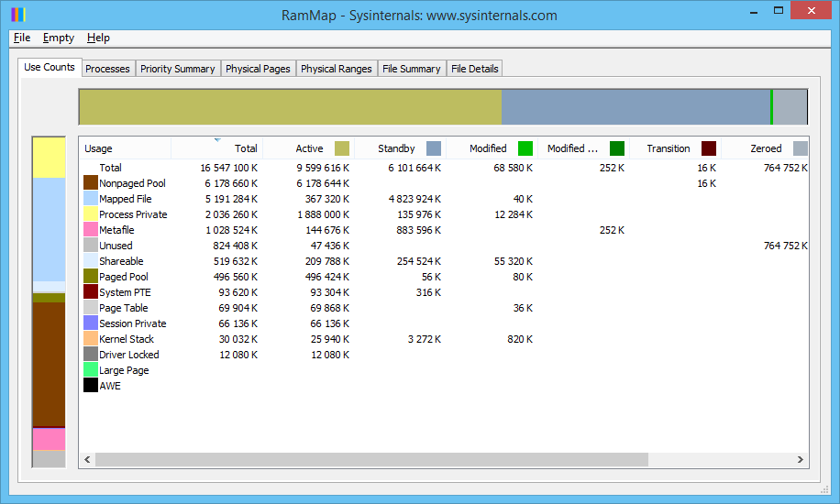
Task: Switch to the Priority Summary tab
Action: (177, 69)
